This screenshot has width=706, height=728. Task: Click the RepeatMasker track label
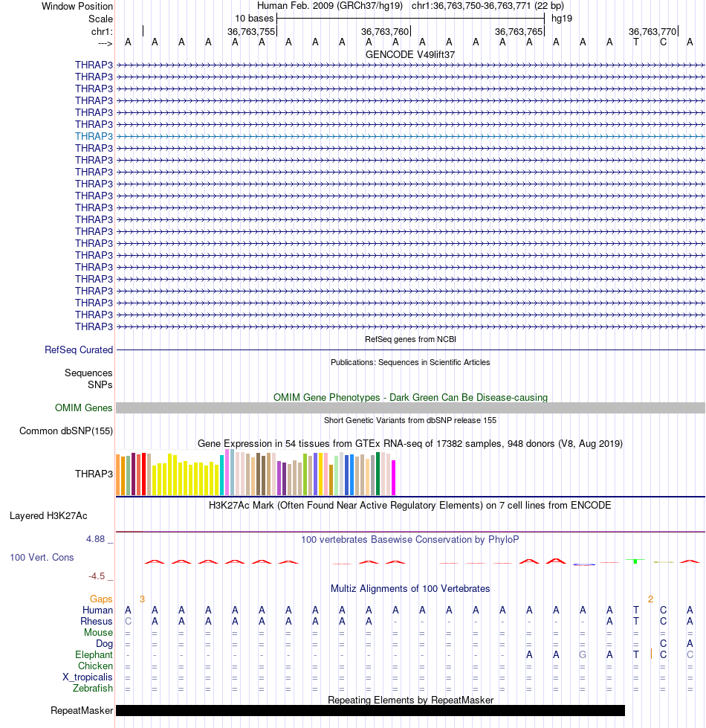(x=82, y=710)
